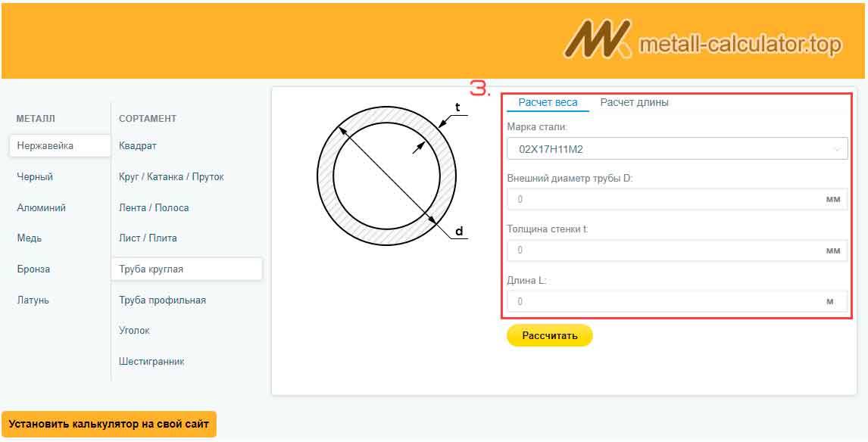Choose Медь in metal list

30,238
